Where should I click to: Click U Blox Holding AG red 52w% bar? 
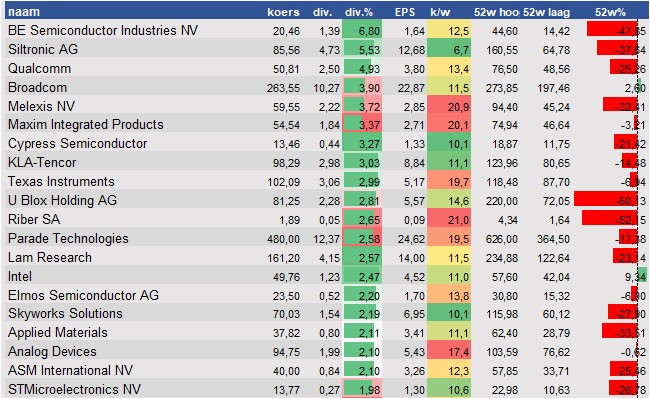[x=606, y=199]
